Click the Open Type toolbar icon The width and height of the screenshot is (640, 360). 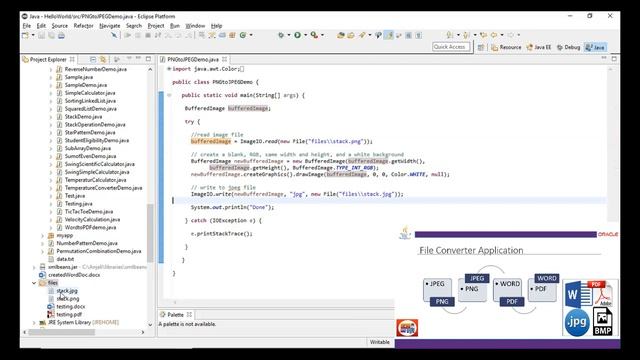(x=341, y=36)
